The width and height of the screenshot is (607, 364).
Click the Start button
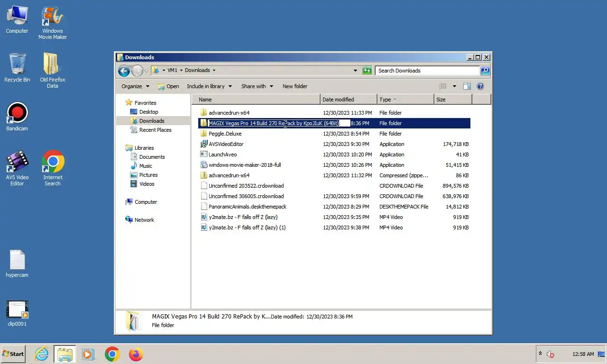pyautogui.click(x=13, y=354)
